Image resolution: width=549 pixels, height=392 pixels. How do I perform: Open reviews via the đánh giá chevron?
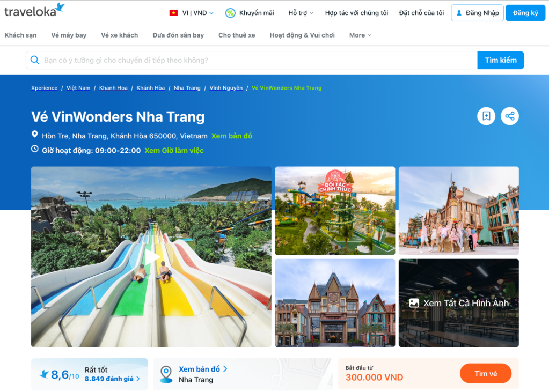click(x=138, y=379)
